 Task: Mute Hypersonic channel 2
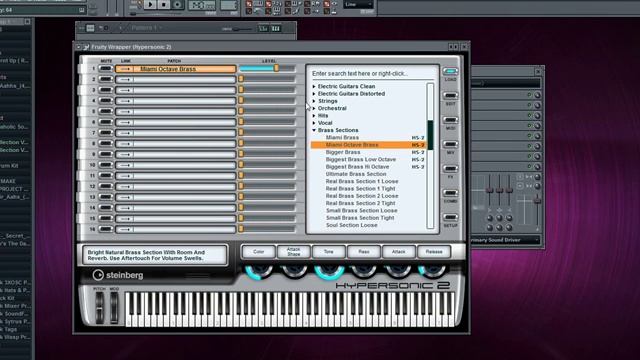point(106,79)
